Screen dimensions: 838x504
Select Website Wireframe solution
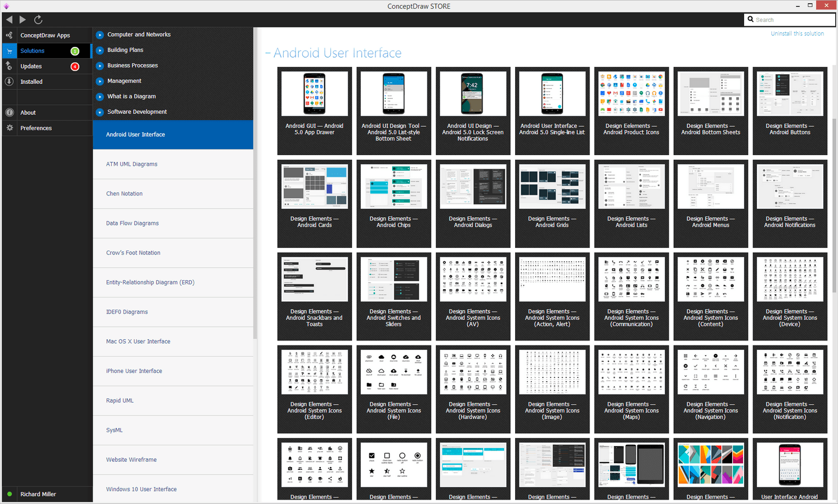point(173,460)
